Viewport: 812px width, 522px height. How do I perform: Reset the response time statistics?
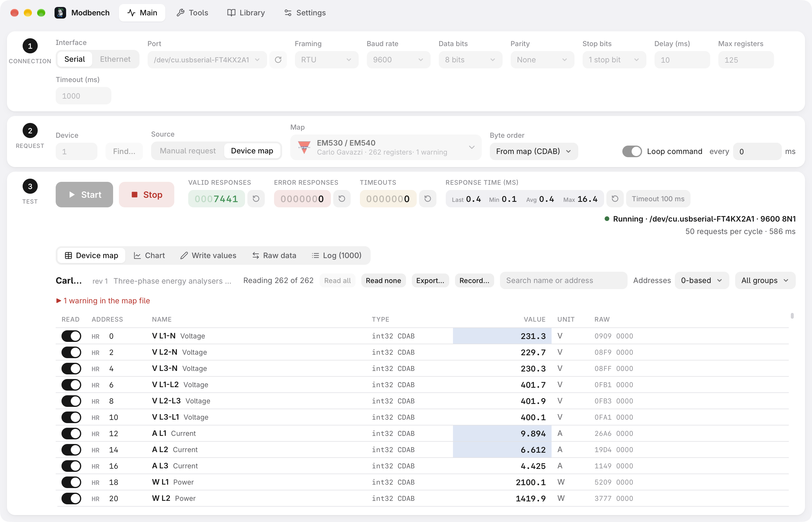point(615,199)
